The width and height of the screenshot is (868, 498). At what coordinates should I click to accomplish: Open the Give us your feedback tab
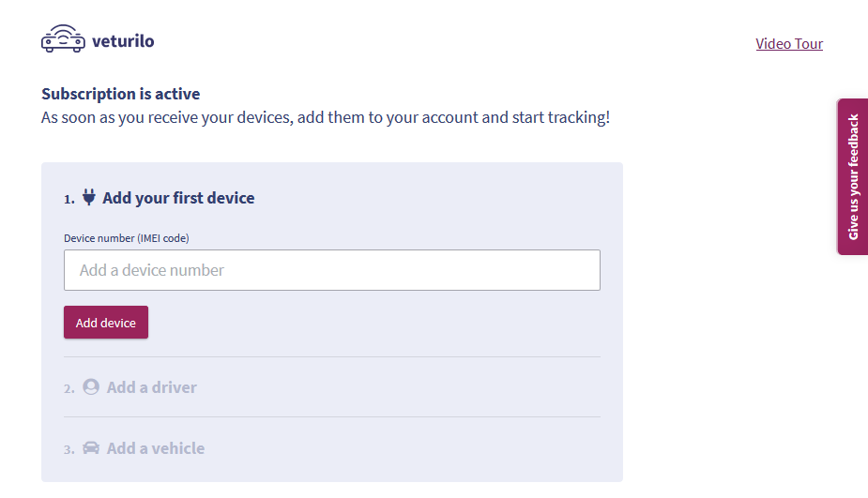pyautogui.click(x=853, y=176)
